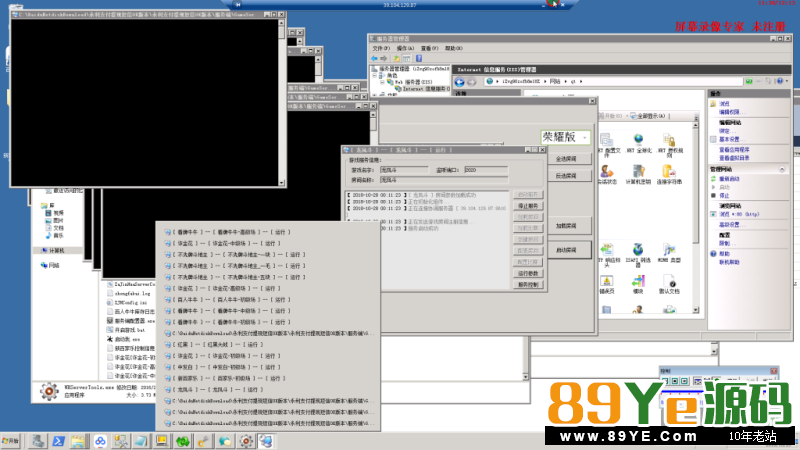Click the 房间名称 input field

pos(444,180)
